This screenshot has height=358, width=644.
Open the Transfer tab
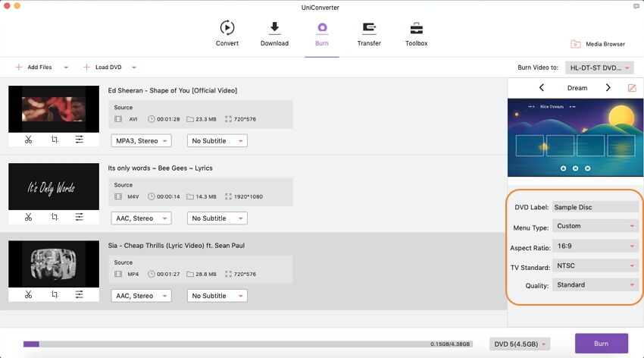369,34
